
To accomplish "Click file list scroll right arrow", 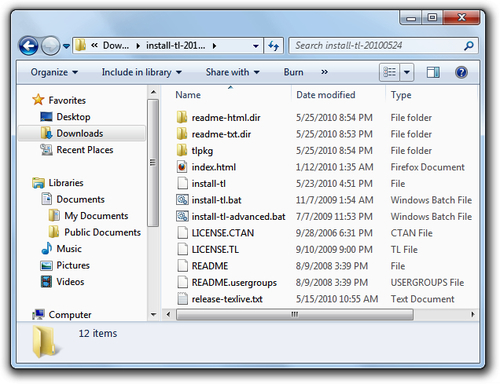I will click(x=473, y=314).
